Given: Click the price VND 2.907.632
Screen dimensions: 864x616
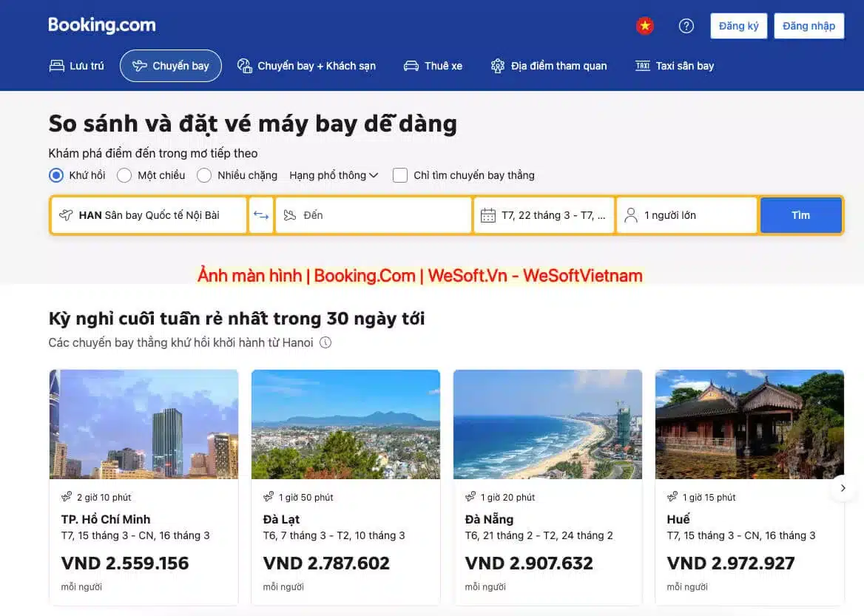Looking at the screenshot, I should (529, 563).
